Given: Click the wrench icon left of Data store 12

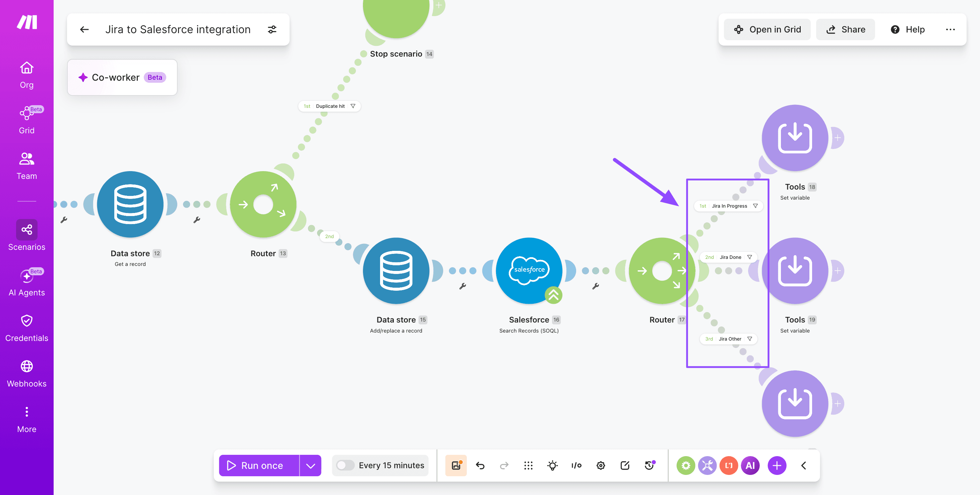Looking at the screenshot, I should coord(64,219).
